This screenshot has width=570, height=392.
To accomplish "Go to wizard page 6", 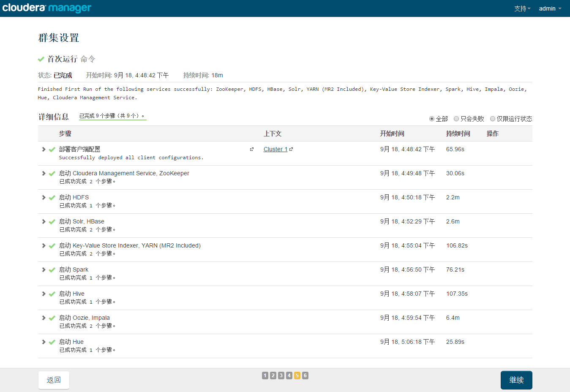I will click(x=305, y=376).
